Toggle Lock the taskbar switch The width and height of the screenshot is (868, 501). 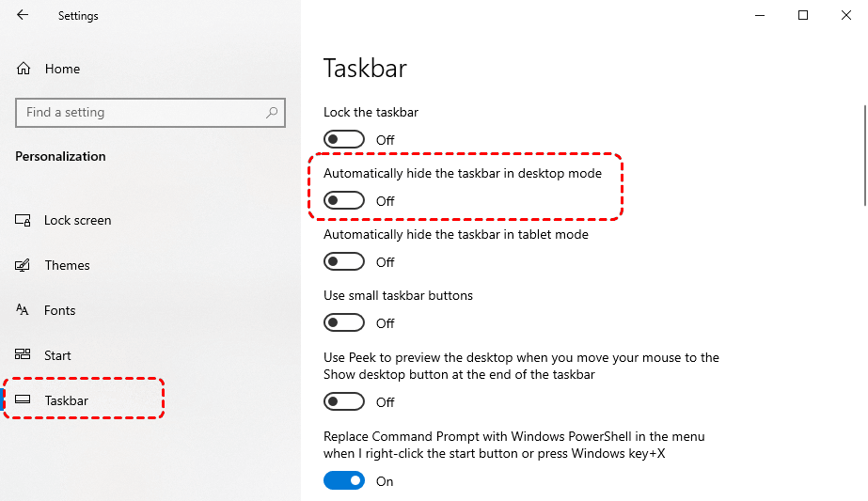tap(343, 140)
